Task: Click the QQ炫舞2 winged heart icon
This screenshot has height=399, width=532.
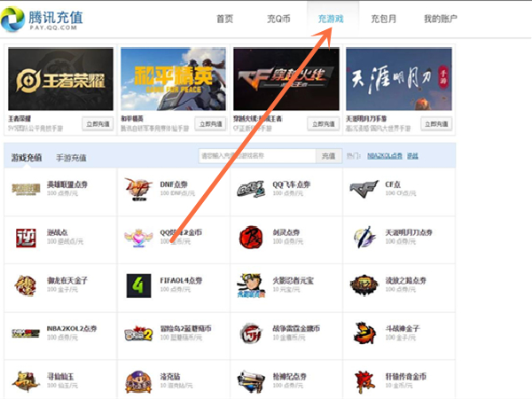Action: click(x=138, y=238)
